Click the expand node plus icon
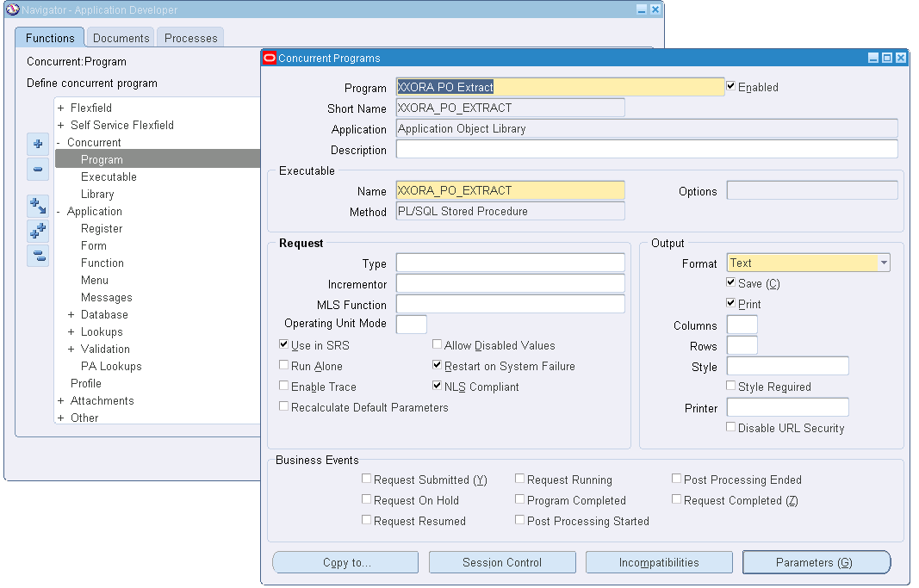Image resolution: width=919 pixels, height=588 pixels. (38, 144)
